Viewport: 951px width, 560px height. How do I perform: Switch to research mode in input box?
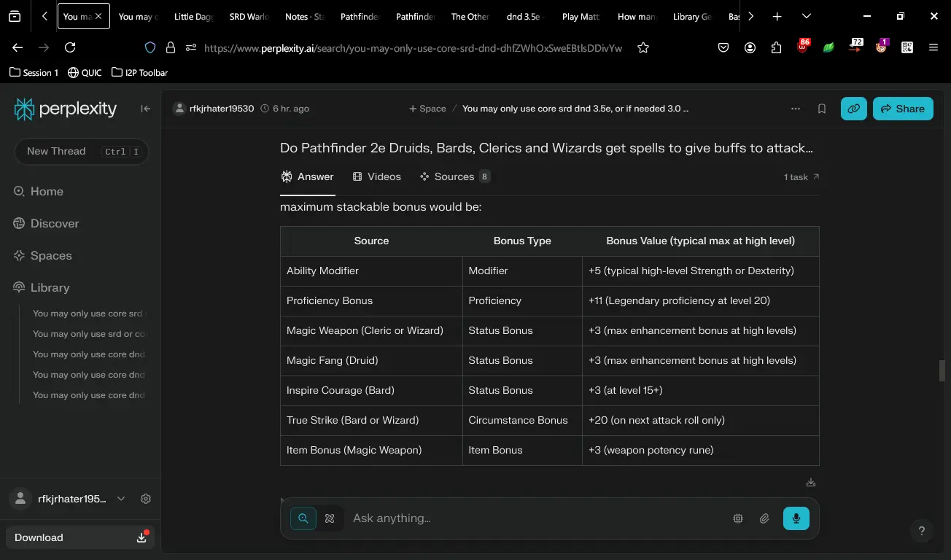coord(330,518)
